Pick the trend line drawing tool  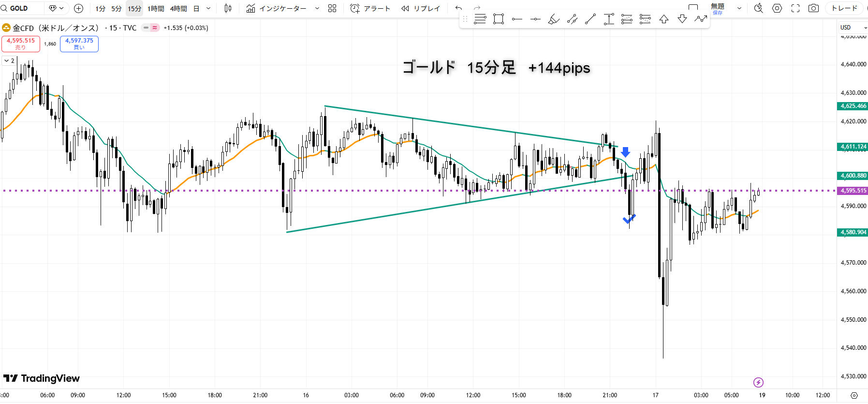click(x=590, y=19)
